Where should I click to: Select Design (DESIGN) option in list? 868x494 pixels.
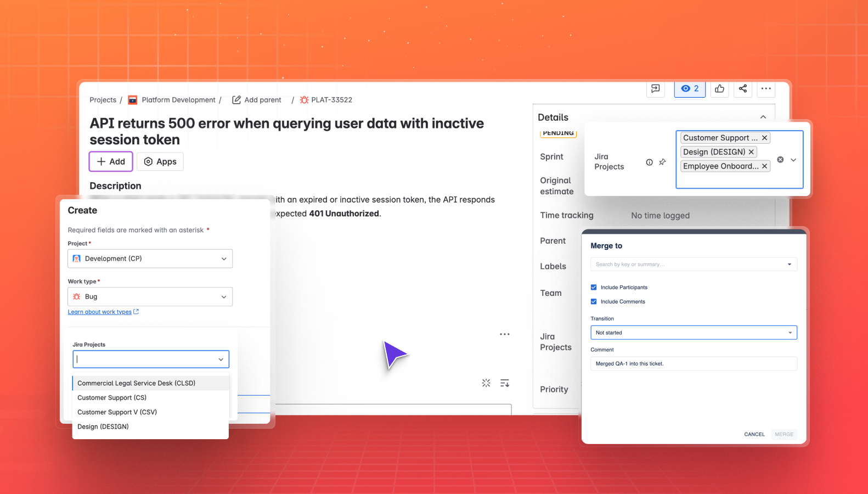150,426
